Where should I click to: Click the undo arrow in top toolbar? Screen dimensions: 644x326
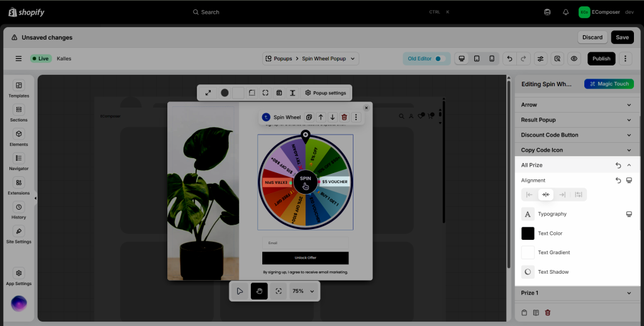pos(509,59)
